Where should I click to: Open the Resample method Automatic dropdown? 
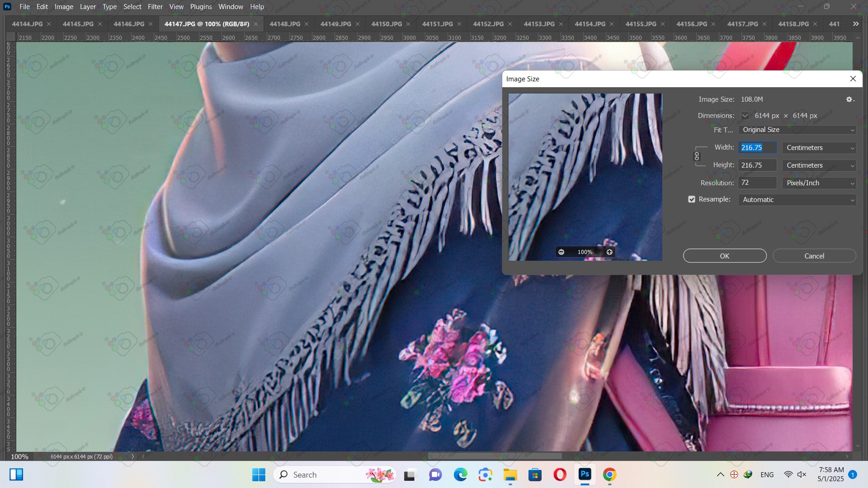pos(797,200)
